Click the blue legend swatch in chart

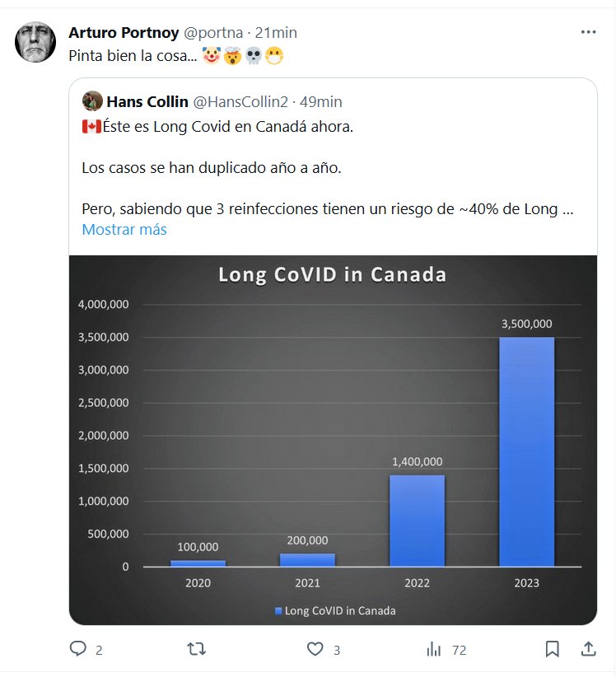tap(278, 611)
